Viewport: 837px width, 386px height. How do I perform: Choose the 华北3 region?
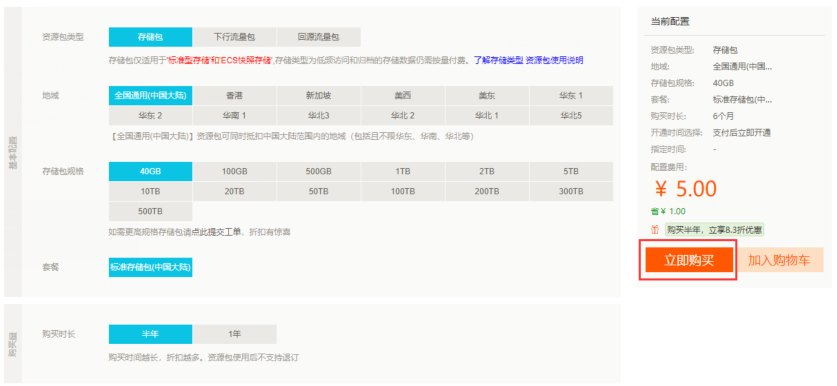(319, 115)
